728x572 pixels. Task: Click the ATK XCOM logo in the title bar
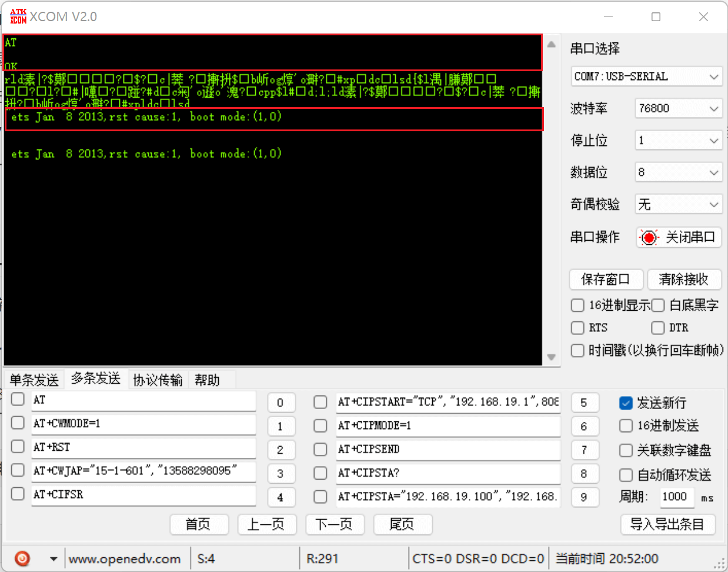tap(18, 16)
